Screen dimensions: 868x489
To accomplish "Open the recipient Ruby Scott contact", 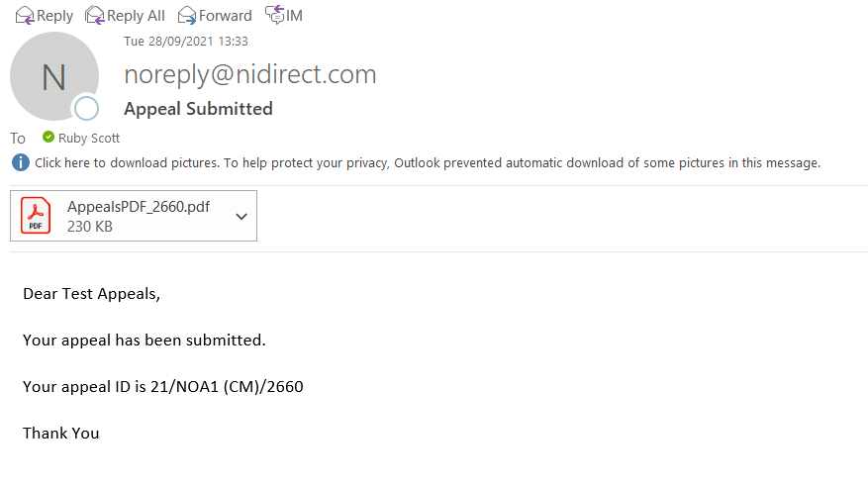I will [x=89, y=138].
